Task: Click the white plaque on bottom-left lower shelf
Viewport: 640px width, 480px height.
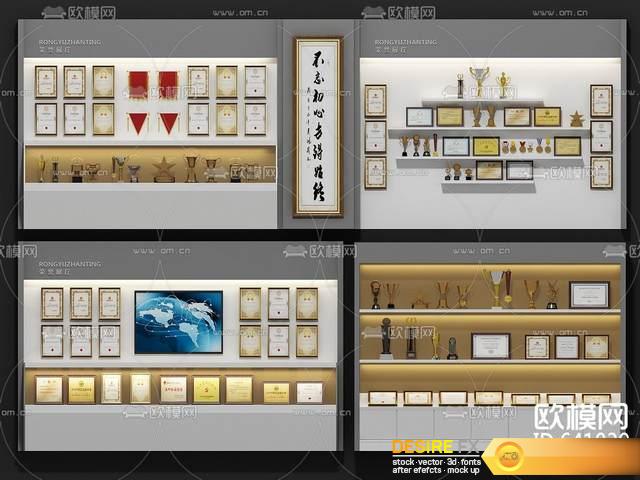Action: [x=310, y=391]
